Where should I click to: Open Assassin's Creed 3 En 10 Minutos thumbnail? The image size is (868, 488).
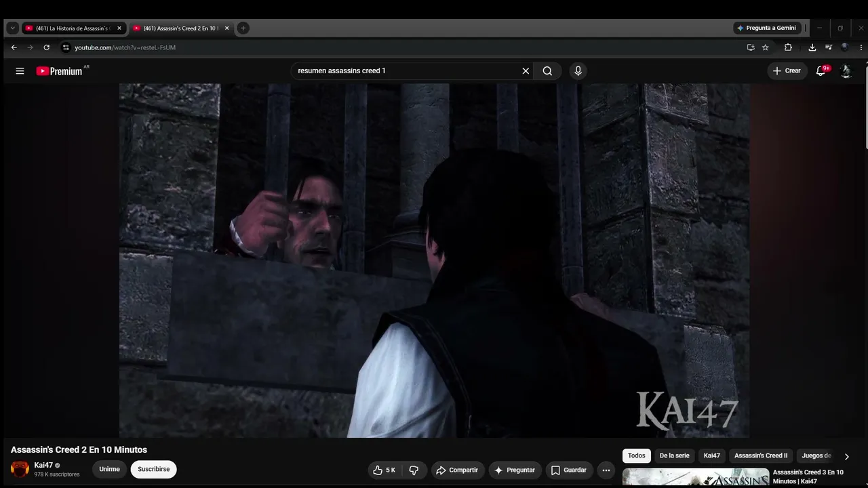pos(696,477)
